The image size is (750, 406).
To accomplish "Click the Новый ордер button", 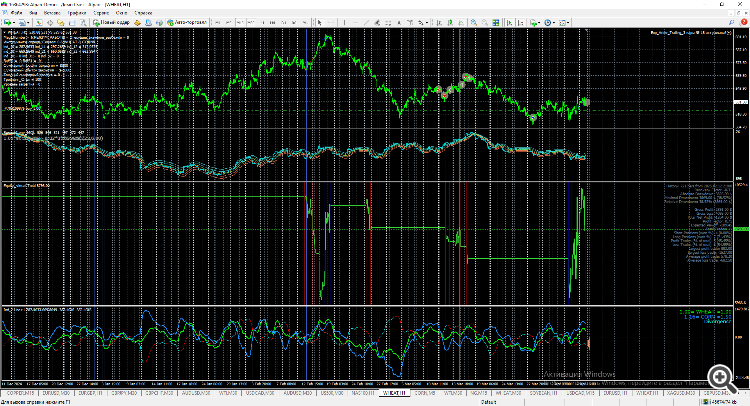I will tap(111, 22).
